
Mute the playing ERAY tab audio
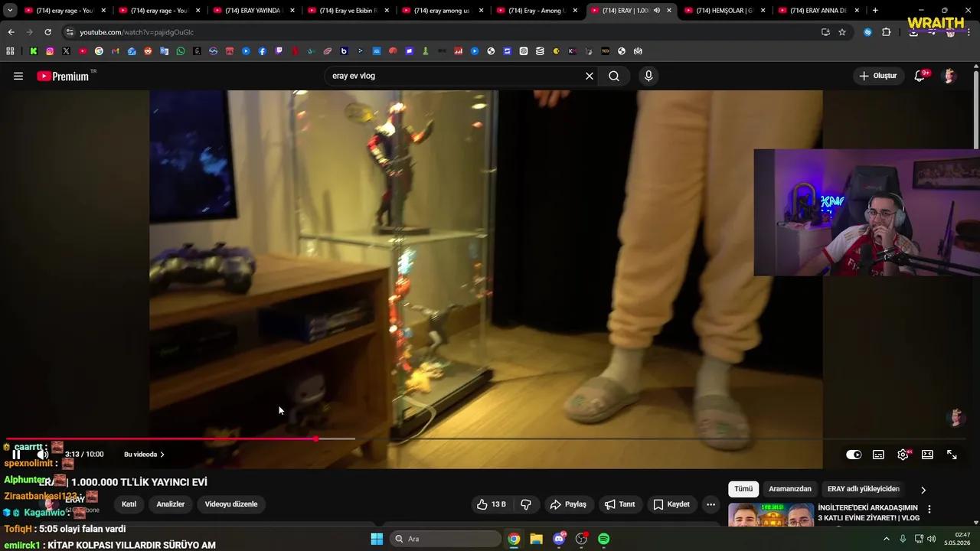coord(657,11)
